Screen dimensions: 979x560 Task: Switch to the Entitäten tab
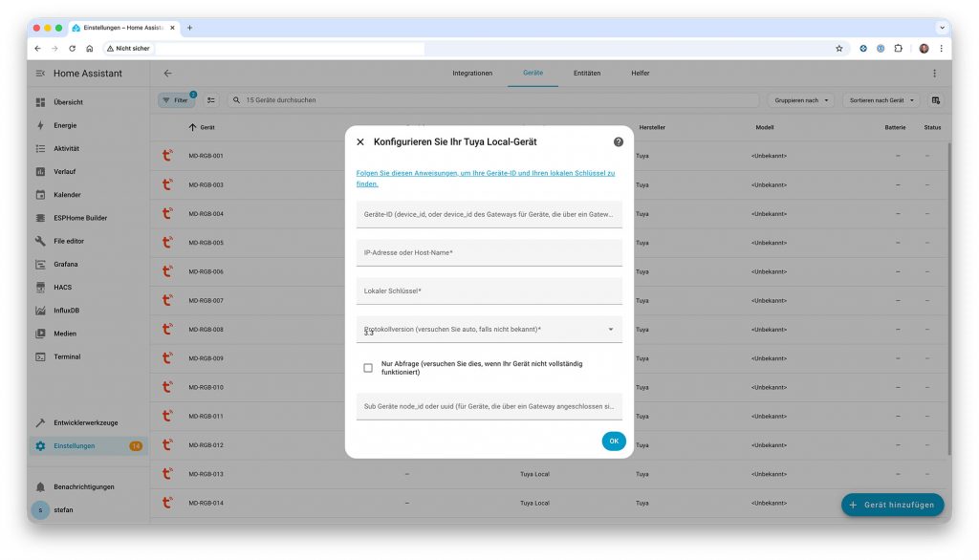(x=587, y=74)
